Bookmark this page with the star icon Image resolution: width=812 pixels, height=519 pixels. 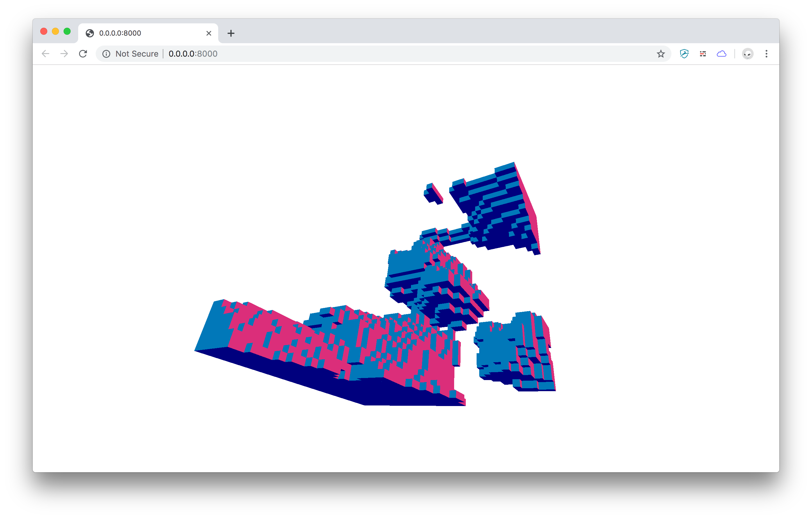click(x=661, y=54)
